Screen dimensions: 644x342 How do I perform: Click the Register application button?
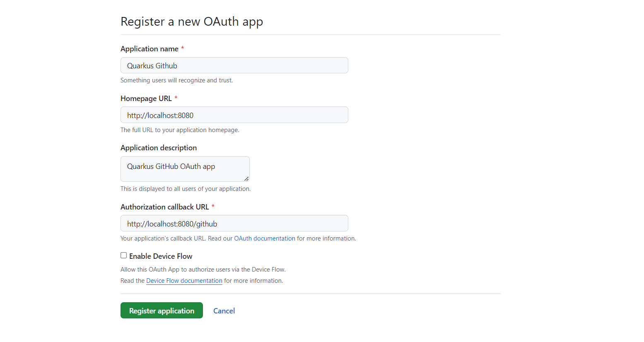tap(162, 311)
